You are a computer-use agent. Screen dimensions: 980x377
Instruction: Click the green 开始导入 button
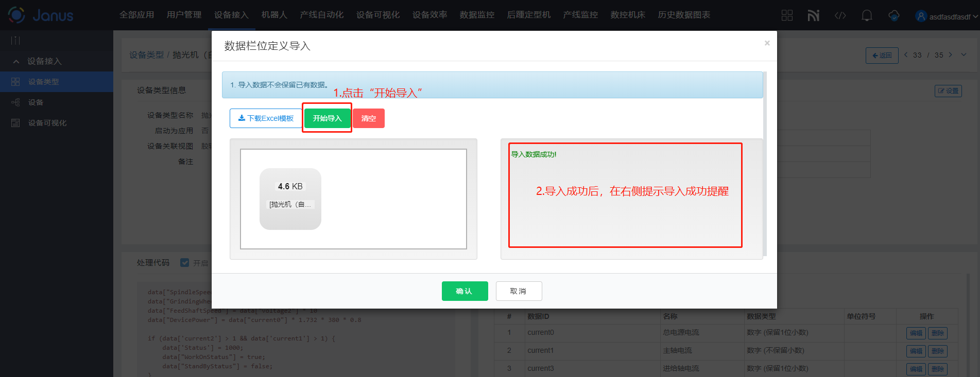click(327, 118)
